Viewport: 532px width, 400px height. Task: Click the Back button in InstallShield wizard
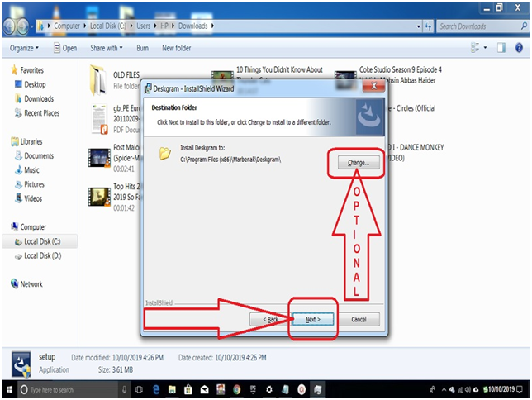tap(270, 319)
